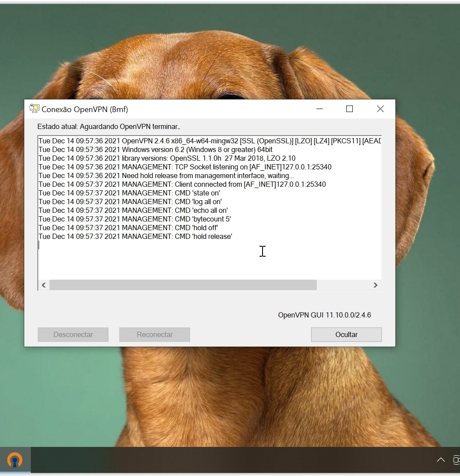Screen dimensions: 460x476
Task: Click the log line 'OpenVPN 2.4.6 x86_64-w64-mingw32'
Action: [210, 141]
